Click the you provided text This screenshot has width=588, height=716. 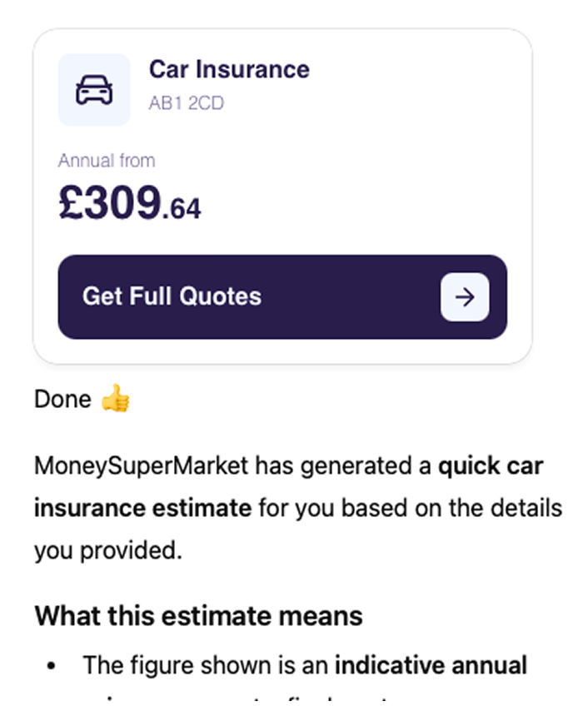tap(107, 550)
